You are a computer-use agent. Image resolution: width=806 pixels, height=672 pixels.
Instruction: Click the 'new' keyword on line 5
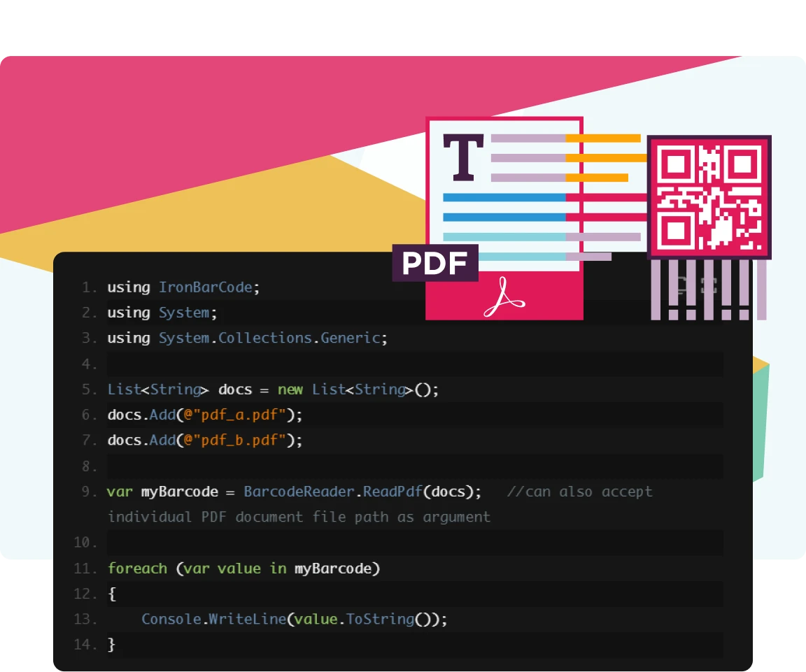(x=290, y=389)
